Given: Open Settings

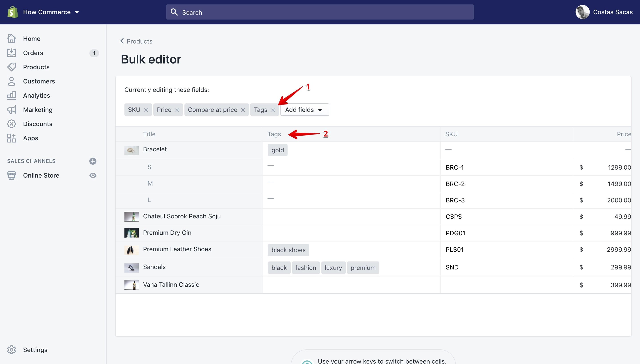Looking at the screenshot, I should 35,350.
